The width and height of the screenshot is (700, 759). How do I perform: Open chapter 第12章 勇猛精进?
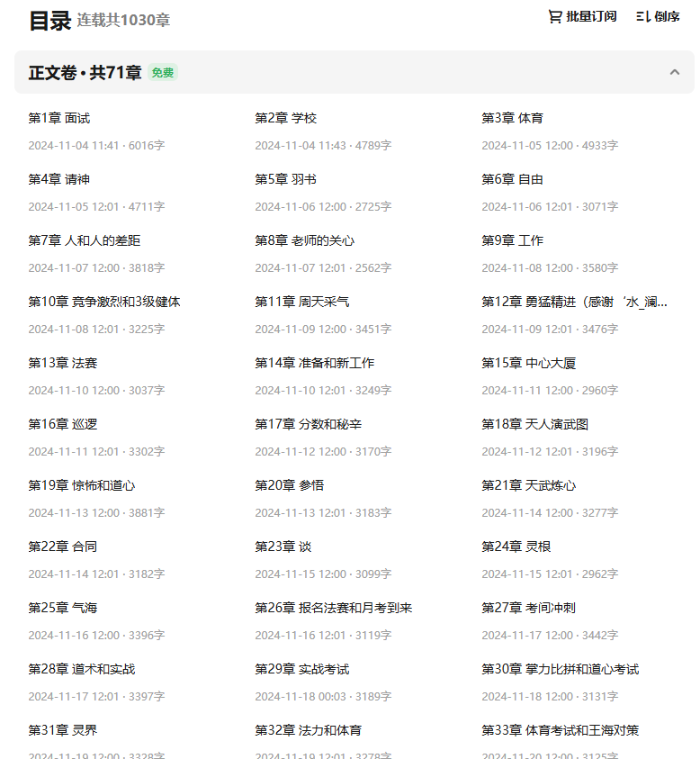click(574, 302)
